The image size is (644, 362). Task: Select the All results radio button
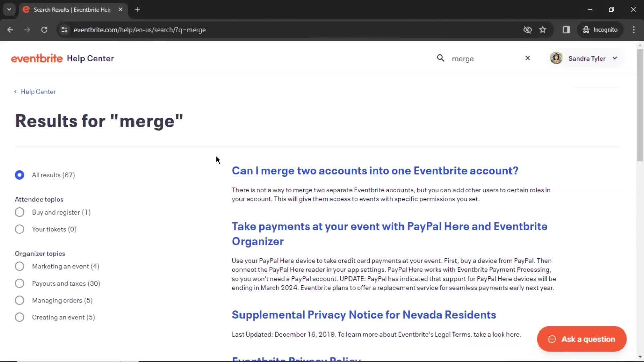click(x=19, y=175)
